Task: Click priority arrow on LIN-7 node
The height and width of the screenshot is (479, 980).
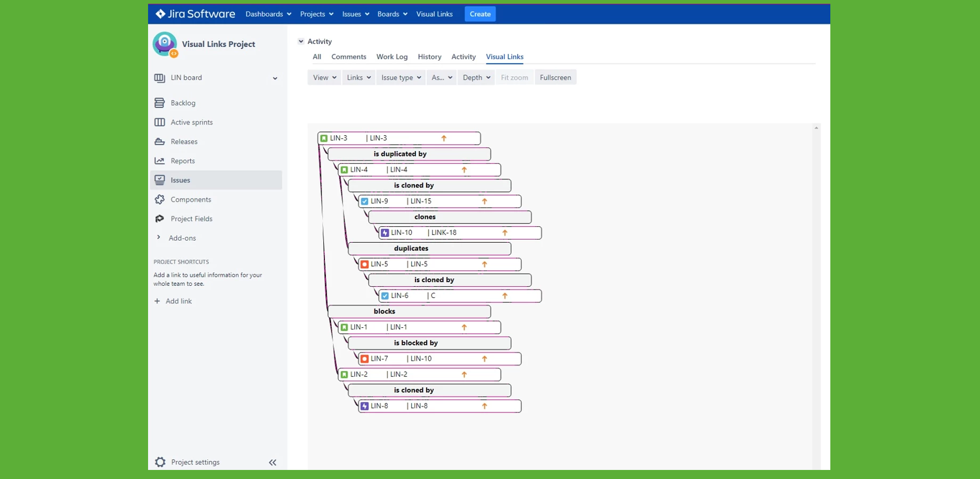Action: (x=485, y=359)
